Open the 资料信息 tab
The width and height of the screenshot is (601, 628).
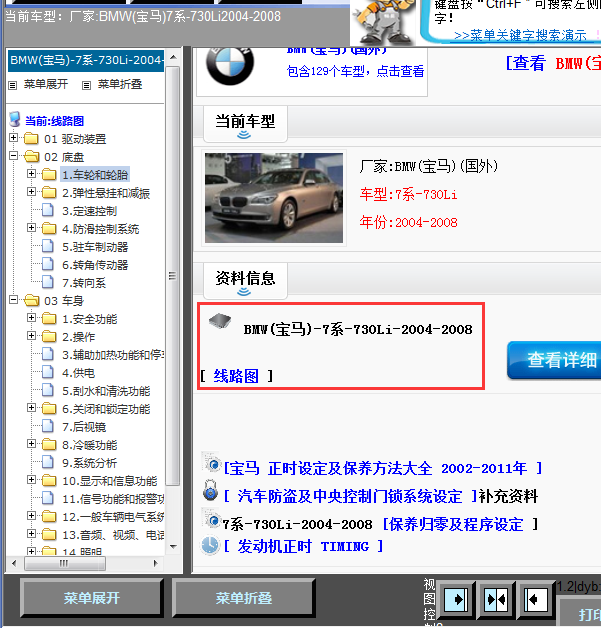[x=245, y=281]
